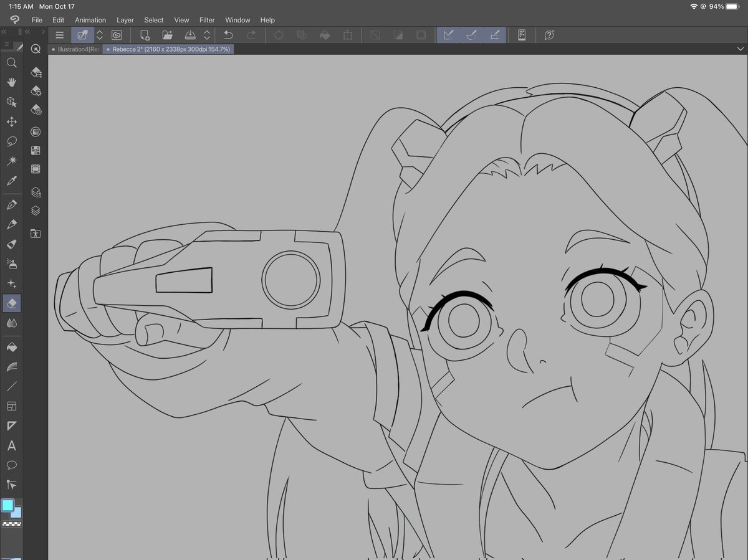Select the Hand move tool
Viewport: 748px width, 560px height.
click(11, 82)
